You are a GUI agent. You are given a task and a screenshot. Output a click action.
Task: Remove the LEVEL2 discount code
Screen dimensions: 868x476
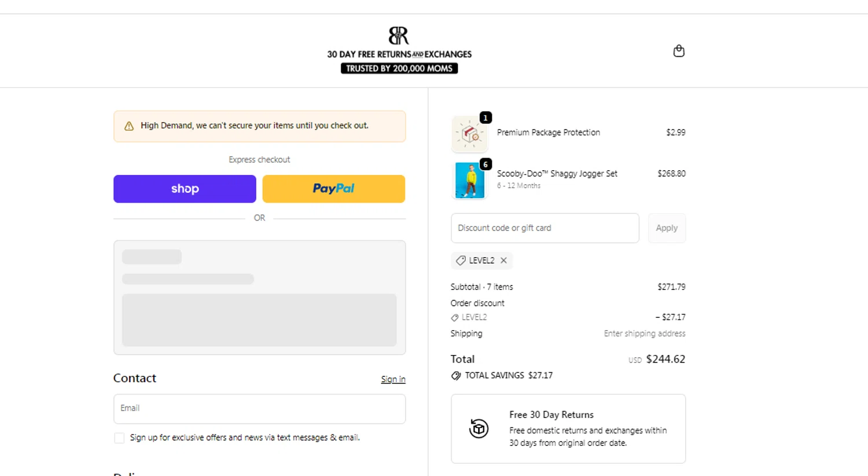[x=503, y=261]
